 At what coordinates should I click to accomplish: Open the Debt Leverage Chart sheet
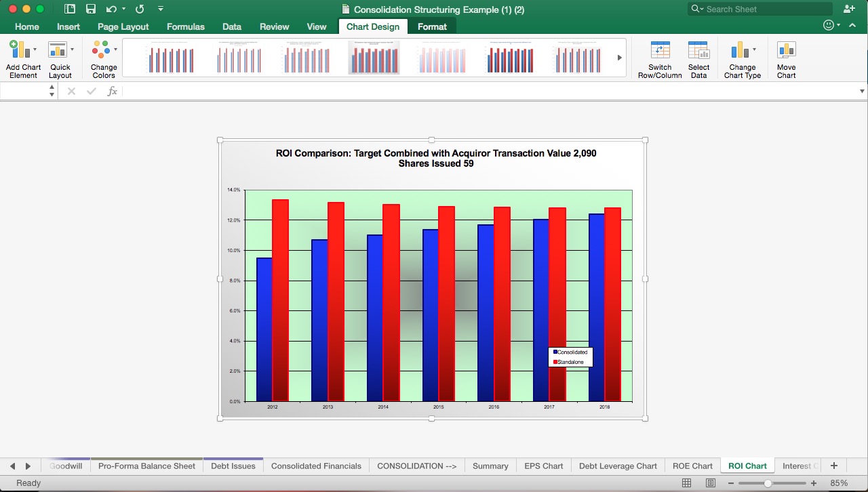tap(618, 466)
